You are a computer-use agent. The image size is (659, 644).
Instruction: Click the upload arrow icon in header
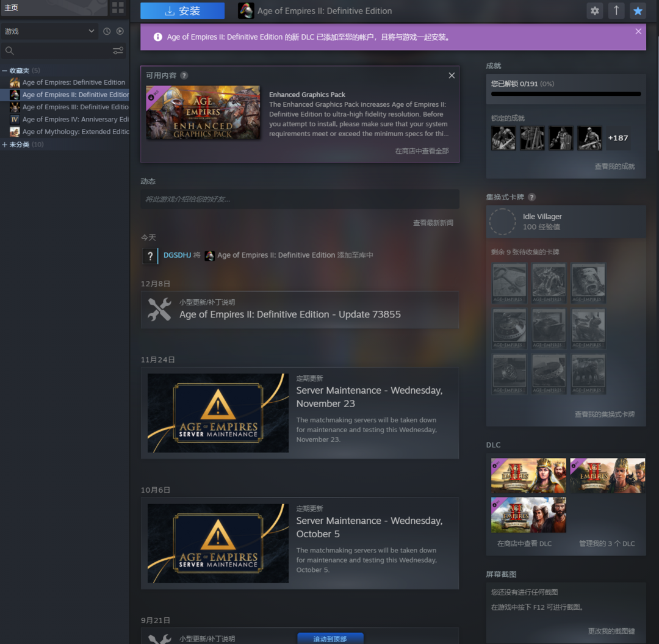(x=616, y=10)
